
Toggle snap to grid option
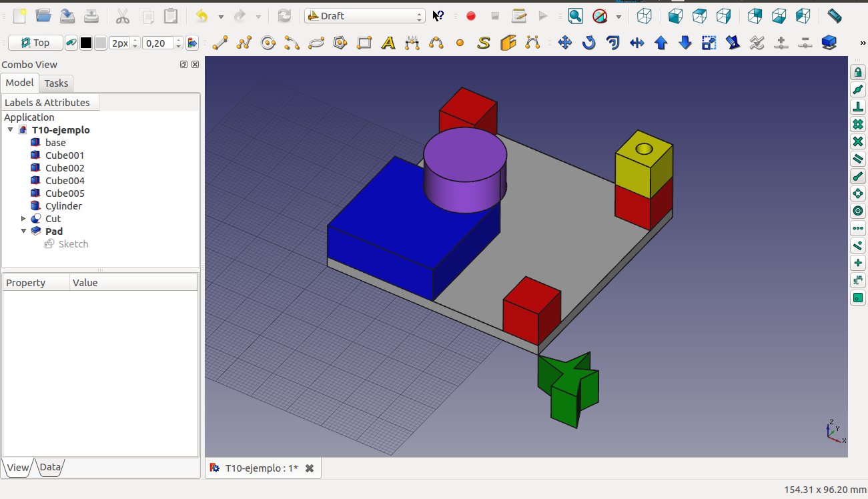(858, 125)
